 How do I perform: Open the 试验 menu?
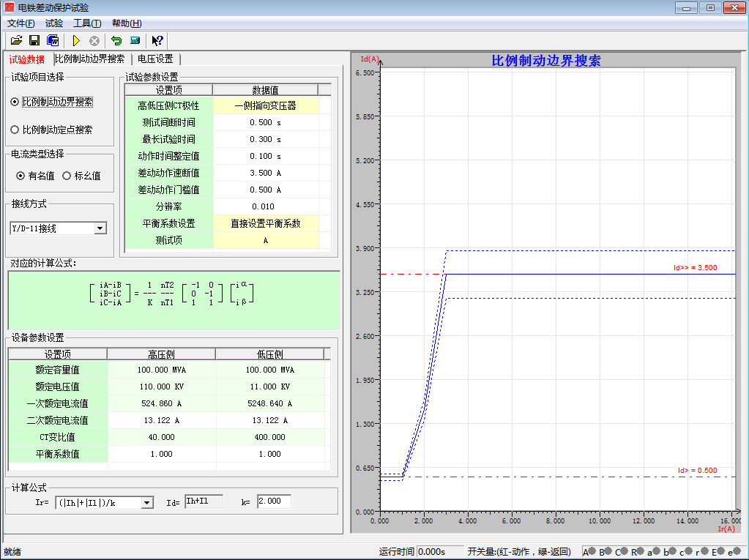[x=54, y=23]
